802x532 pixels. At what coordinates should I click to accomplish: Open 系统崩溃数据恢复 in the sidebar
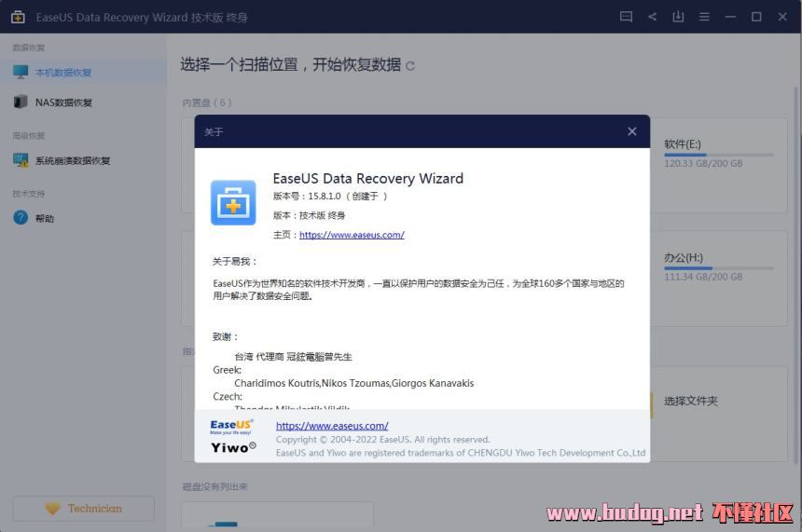[83, 160]
